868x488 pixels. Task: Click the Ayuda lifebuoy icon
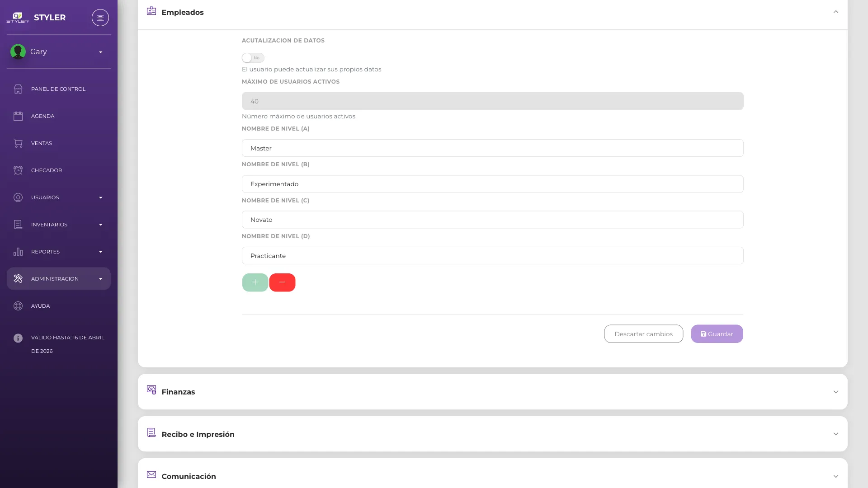coord(18,306)
